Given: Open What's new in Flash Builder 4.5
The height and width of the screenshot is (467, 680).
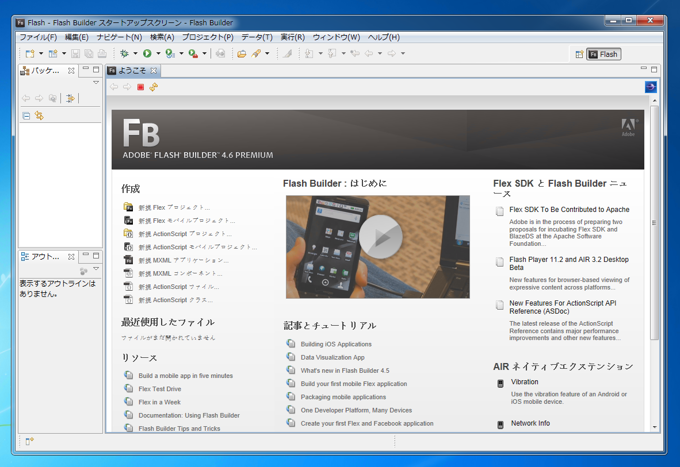Looking at the screenshot, I should tap(345, 371).
